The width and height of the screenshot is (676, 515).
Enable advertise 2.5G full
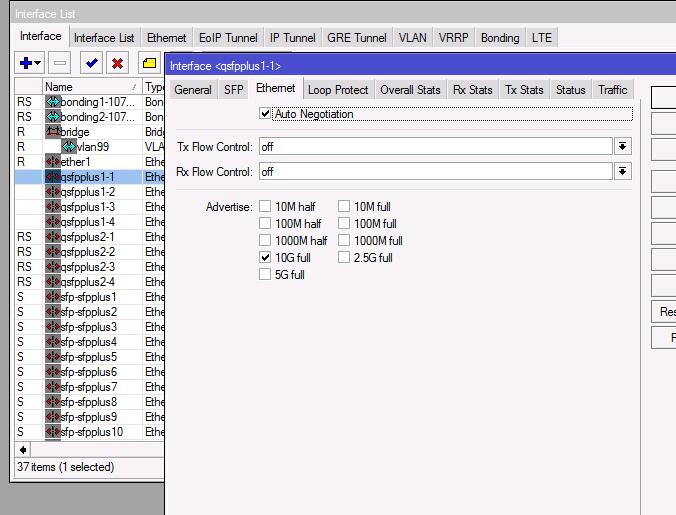[344, 257]
